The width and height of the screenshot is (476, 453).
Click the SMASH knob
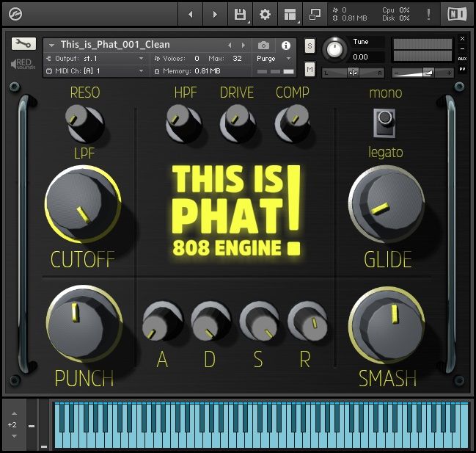(x=387, y=322)
